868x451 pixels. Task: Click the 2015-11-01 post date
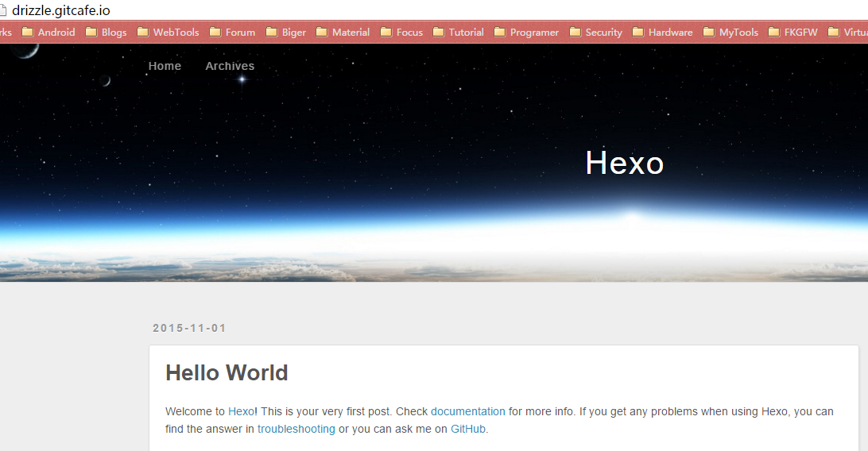pos(189,328)
